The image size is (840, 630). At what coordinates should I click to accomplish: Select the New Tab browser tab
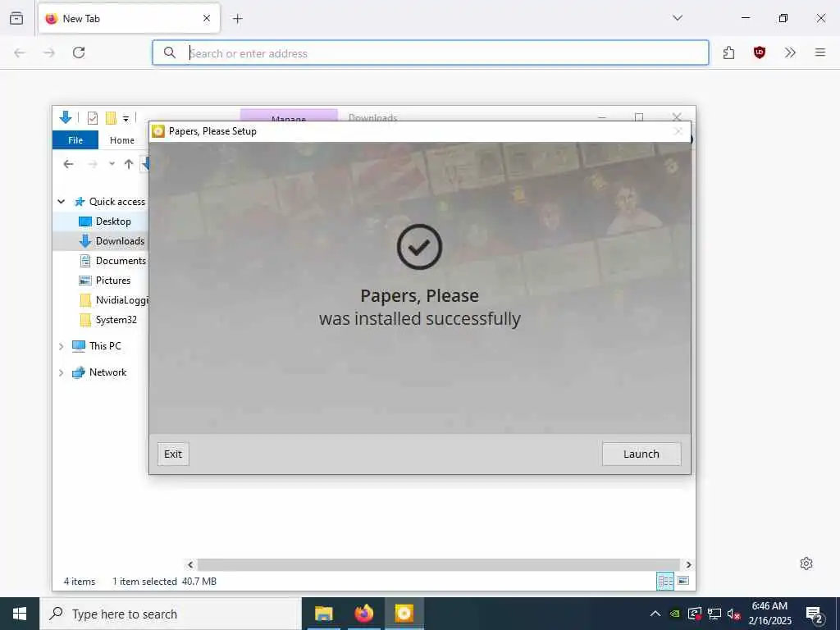[x=129, y=18]
